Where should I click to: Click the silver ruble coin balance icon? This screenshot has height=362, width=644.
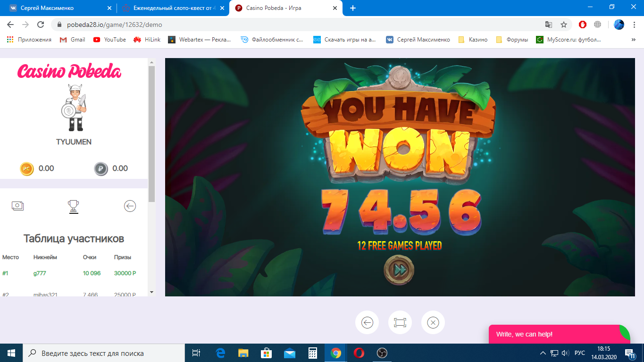coord(101,168)
